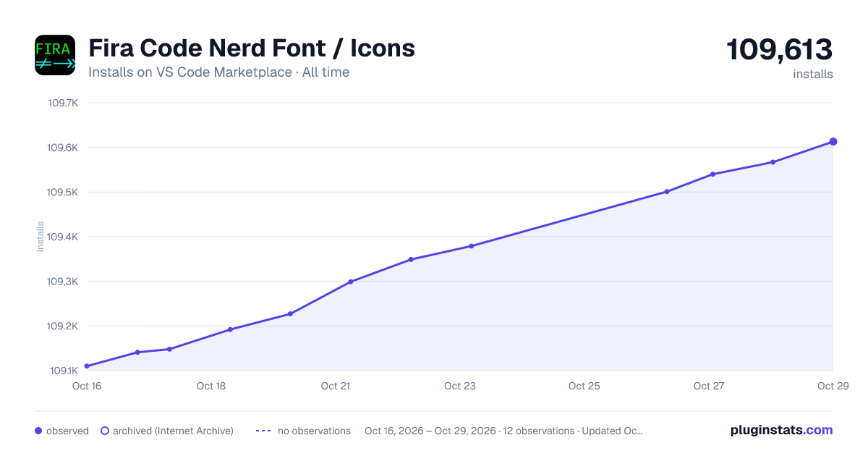Select the 'observed' legend label

67,431
